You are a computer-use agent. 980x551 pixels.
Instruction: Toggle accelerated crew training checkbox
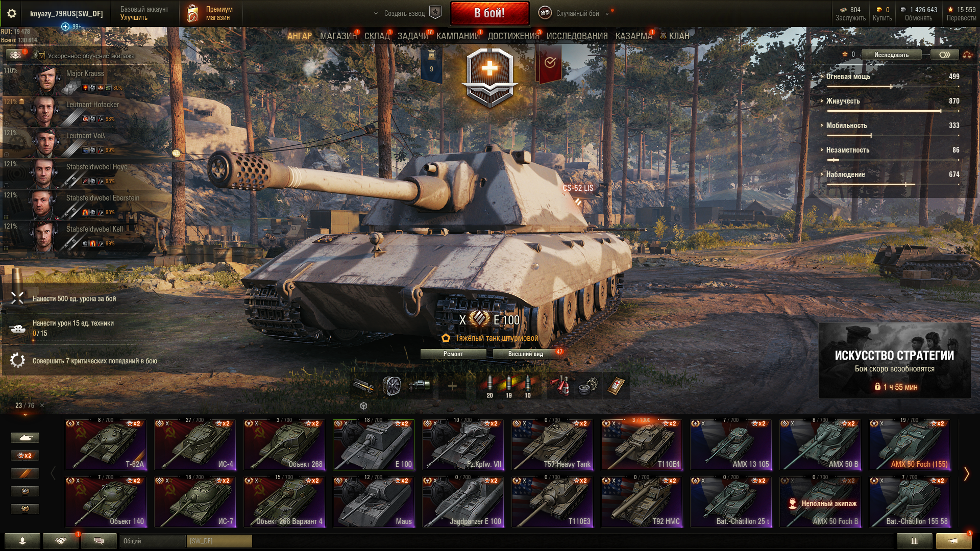click(42, 56)
